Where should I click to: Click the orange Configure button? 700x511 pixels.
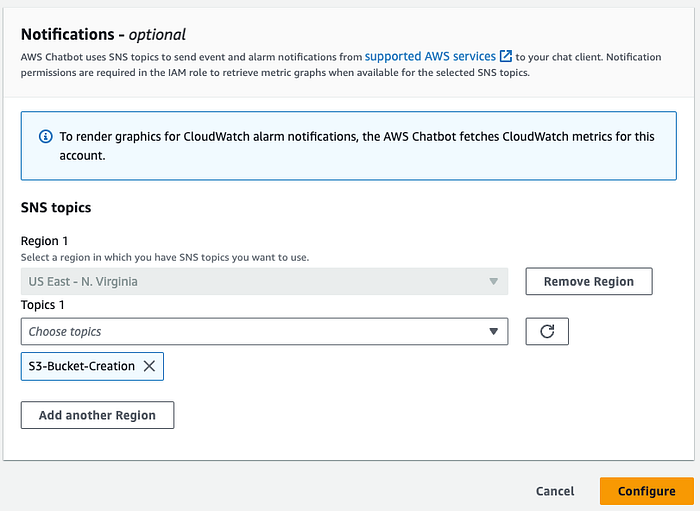coord(646,491)
